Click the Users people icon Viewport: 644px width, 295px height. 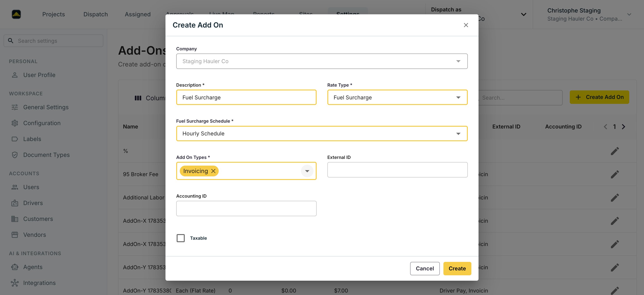pyautogui.click(x=15, y=187)
